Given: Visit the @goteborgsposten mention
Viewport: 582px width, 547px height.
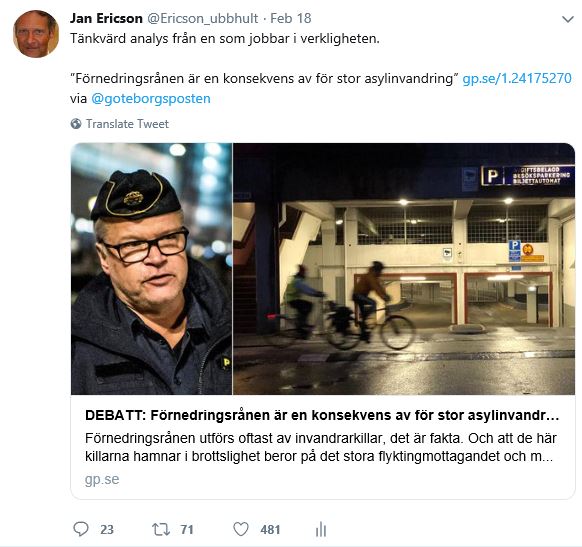Looking at the screenshot, I should pyautogui.click(x=151, y=99).
